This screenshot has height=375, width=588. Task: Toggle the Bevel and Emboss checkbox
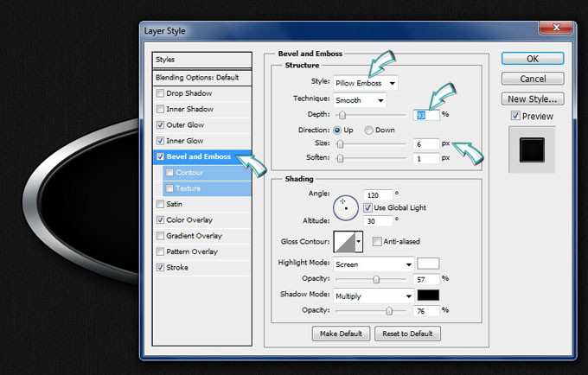pos(160,156)
